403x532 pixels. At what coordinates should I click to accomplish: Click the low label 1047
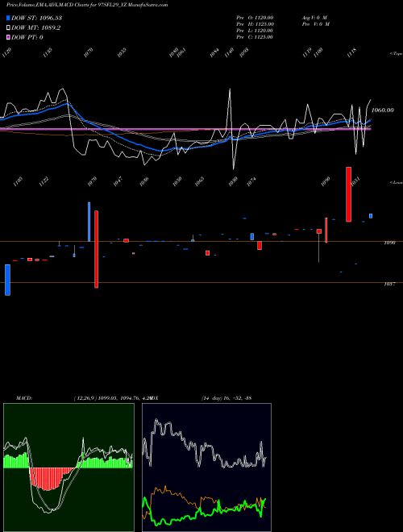118,181
